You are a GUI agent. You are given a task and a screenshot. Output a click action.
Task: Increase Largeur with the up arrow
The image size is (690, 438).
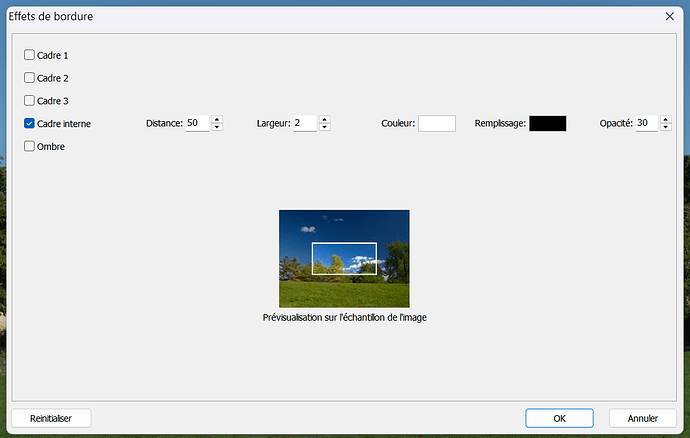tap(325, 119)
